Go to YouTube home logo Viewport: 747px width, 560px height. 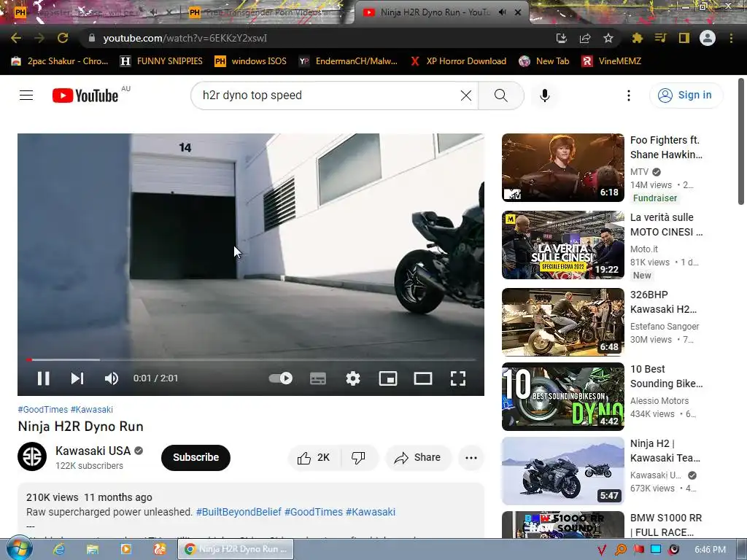click(x=85, y=96)
